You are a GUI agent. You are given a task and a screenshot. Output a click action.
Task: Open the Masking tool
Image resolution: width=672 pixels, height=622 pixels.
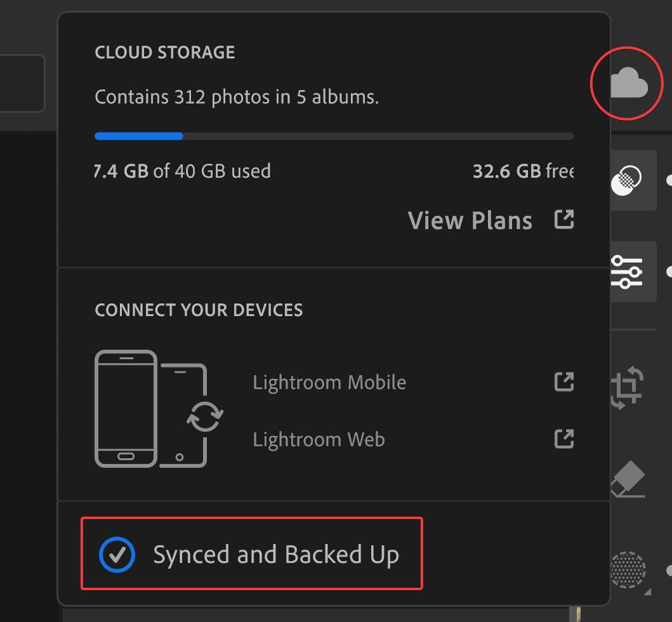point(628,571)
